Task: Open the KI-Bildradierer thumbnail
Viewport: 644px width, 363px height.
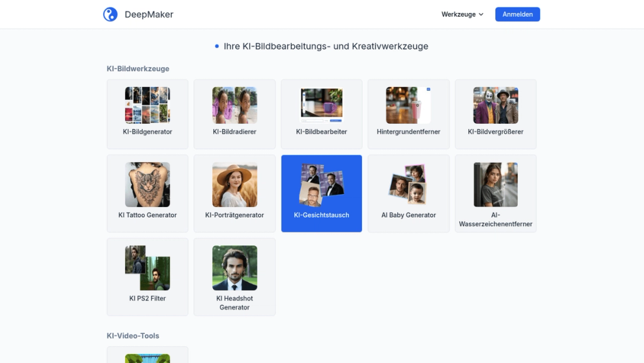Action: click(234, 105)
